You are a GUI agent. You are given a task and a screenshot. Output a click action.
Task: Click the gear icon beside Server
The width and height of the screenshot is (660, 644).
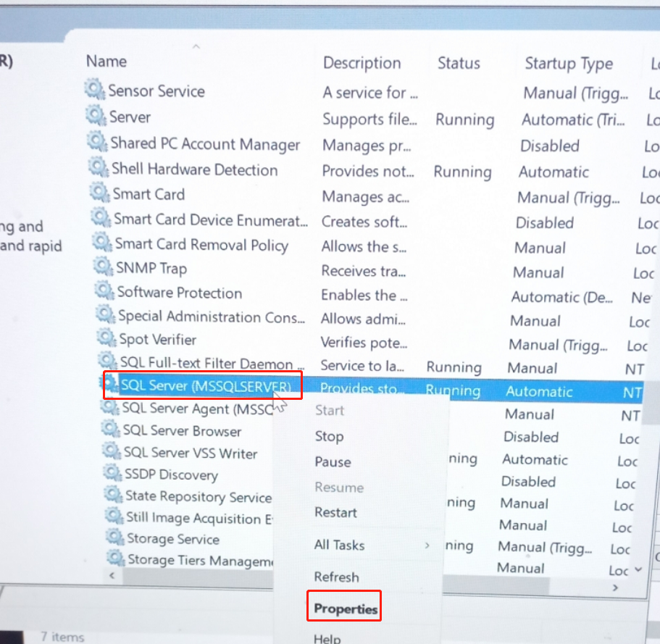point(96,115)
